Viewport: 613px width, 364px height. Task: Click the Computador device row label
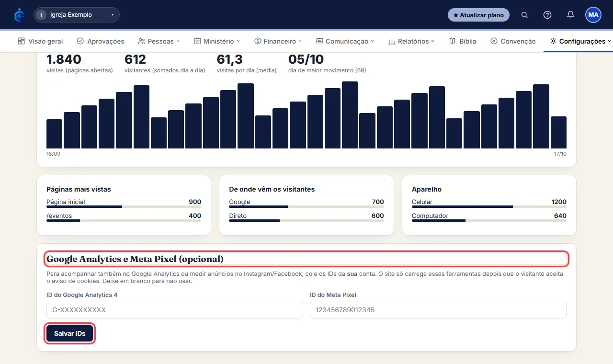pos(430,216)
